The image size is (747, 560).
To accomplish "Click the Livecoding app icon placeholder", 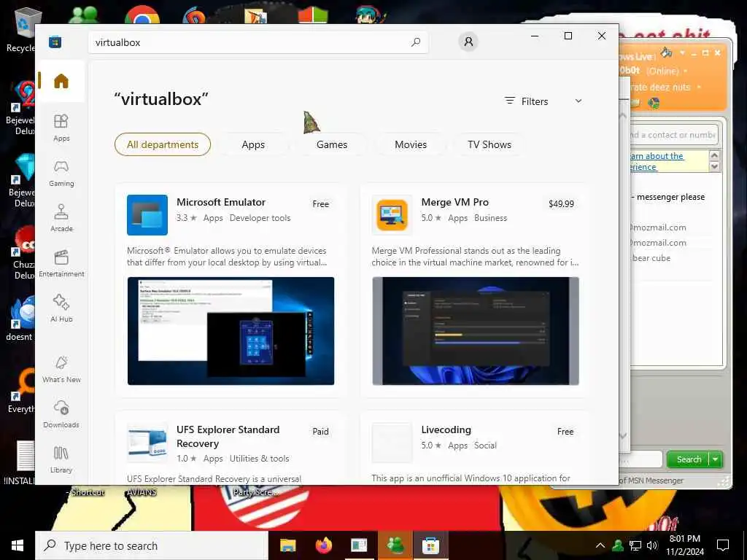I will pos(392,442).
